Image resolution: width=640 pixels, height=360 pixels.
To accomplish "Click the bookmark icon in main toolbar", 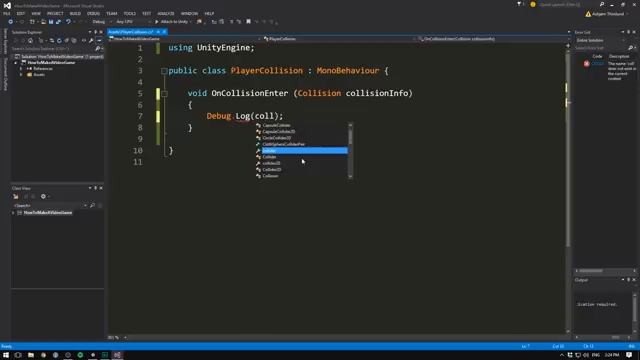I will tap(248, 22).
